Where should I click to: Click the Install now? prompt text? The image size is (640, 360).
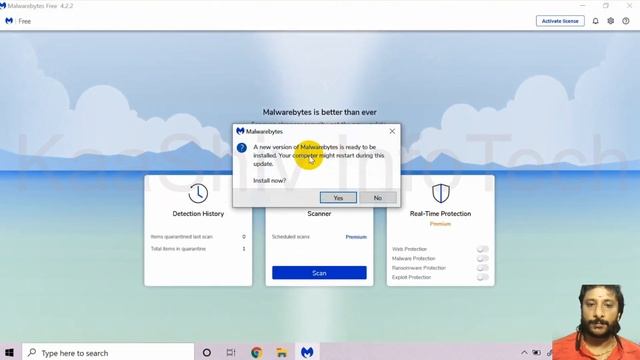pos(269,180)
